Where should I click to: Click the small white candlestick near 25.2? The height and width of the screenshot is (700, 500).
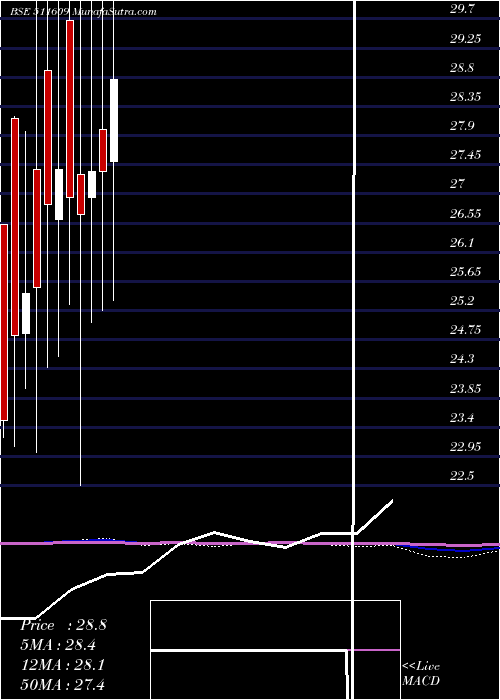click(x=26, y=313)
